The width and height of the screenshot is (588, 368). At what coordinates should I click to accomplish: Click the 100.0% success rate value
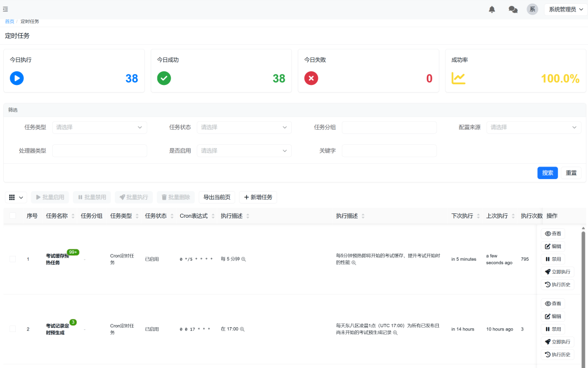[560, 78]
